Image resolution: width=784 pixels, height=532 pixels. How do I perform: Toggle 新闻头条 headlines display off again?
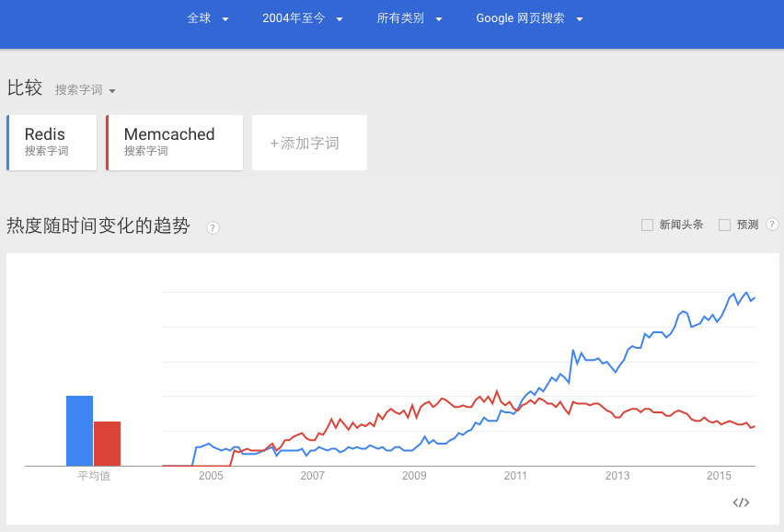click(x=647, y=224)
